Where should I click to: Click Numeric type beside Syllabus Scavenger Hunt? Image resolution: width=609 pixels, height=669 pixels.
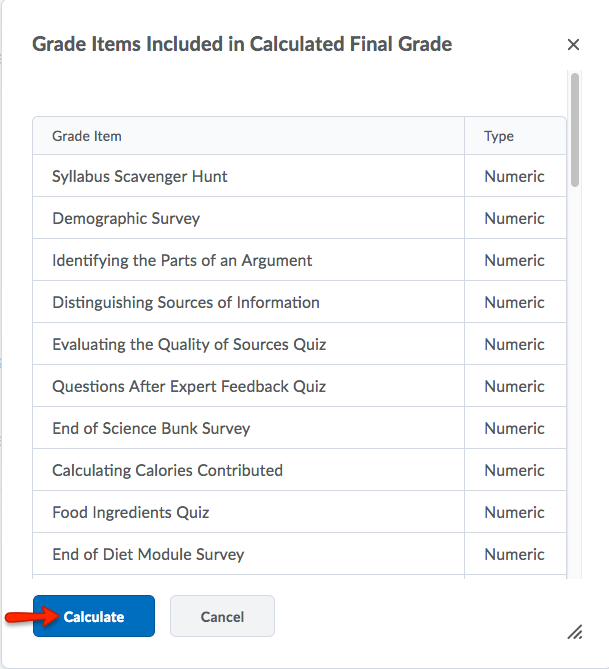coord(514,177)
